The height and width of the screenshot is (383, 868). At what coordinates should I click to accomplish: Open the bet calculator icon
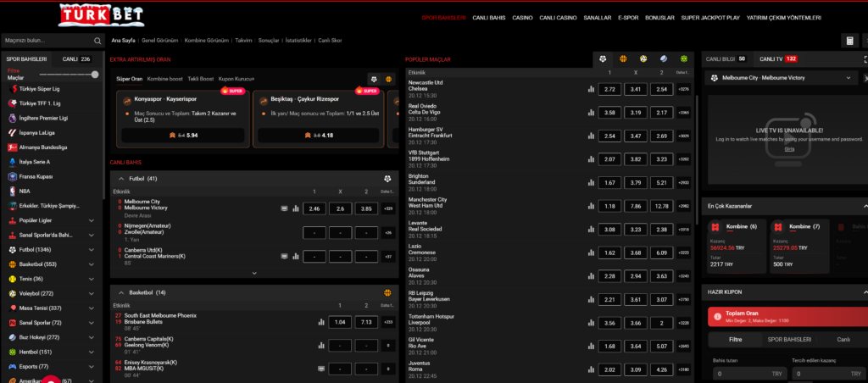point(849,41)
